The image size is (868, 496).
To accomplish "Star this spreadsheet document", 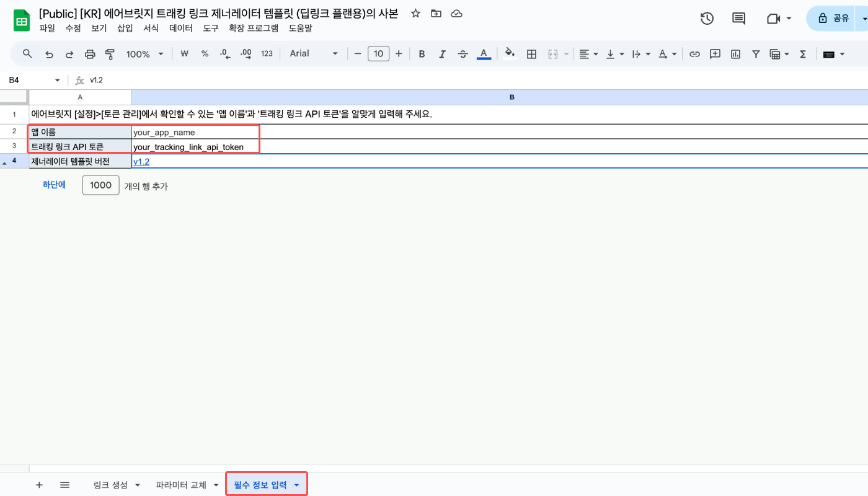I will 415,14.
